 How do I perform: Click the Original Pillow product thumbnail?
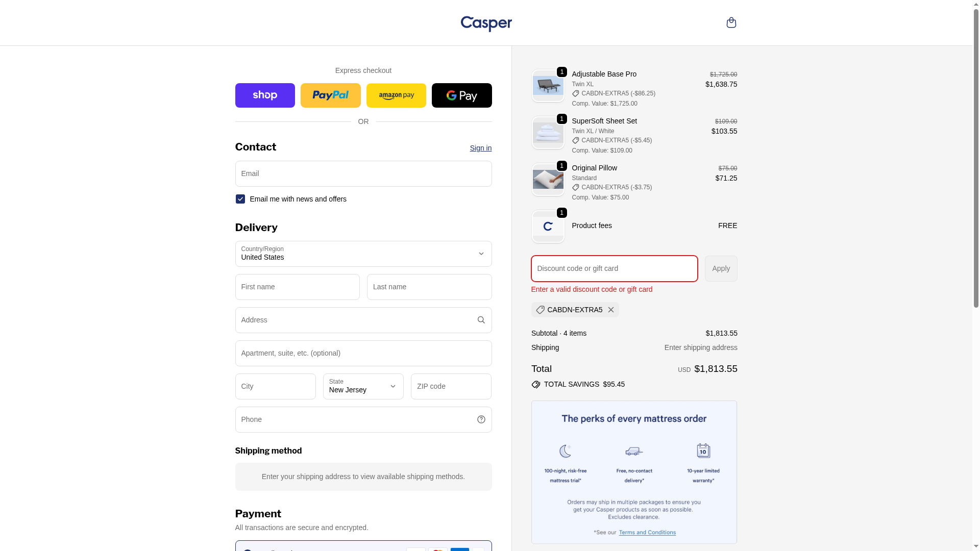(x=548, y=180)
